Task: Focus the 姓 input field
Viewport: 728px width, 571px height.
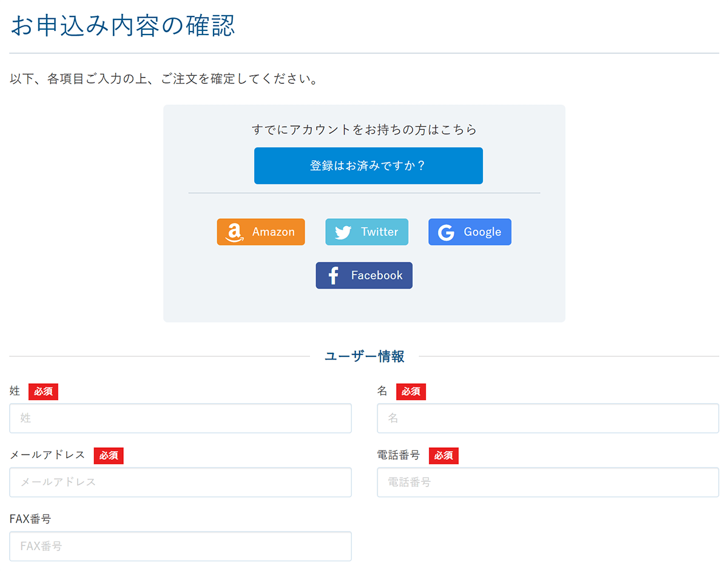Action: [181, 418]
